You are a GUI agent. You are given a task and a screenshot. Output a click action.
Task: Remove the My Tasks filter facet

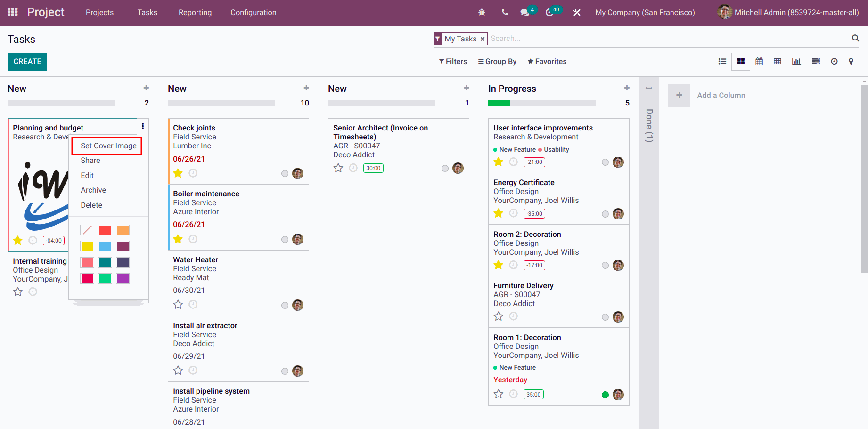click(482, 39)
